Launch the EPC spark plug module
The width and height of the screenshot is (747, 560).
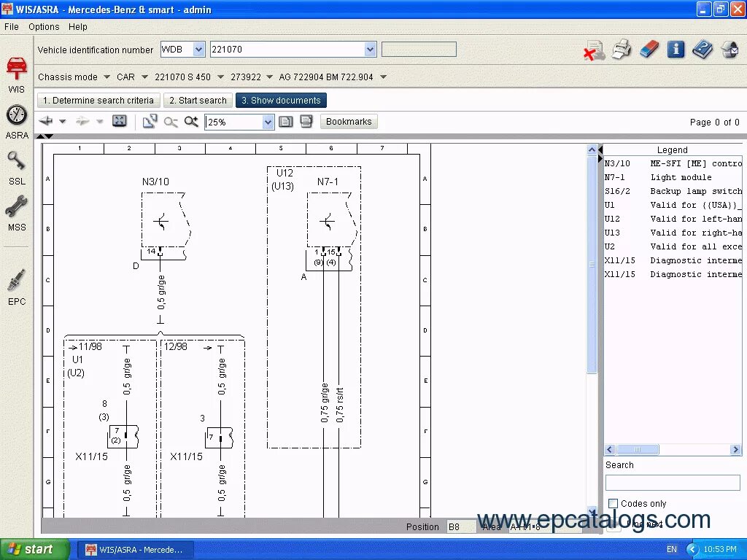pos(17,287)
